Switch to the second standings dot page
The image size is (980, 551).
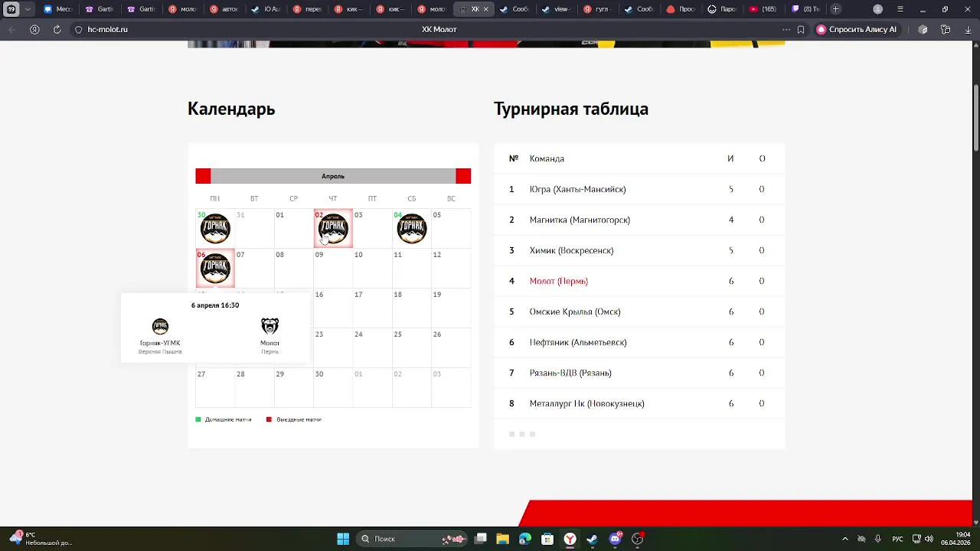[522, 434]
